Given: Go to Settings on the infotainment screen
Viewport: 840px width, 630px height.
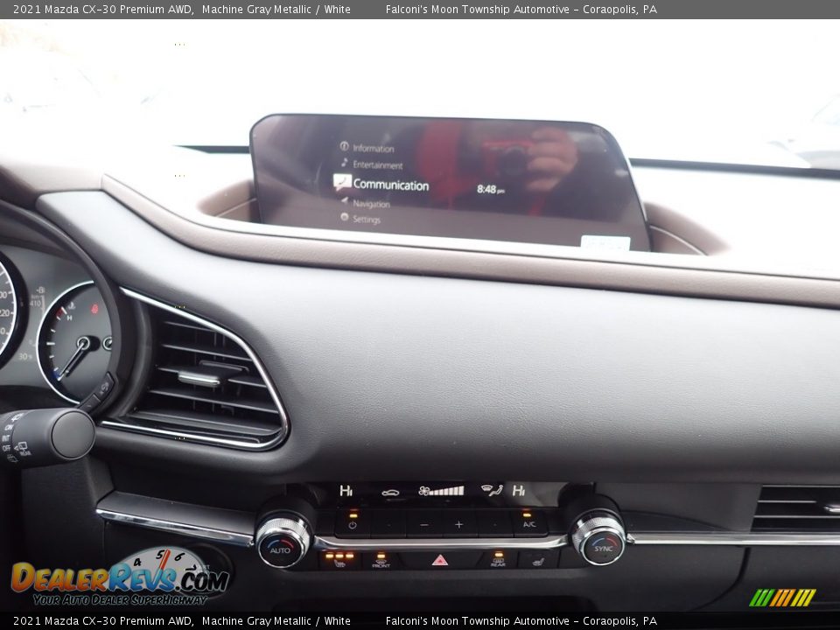Looking at the screenshot, I should pos(367,220).
